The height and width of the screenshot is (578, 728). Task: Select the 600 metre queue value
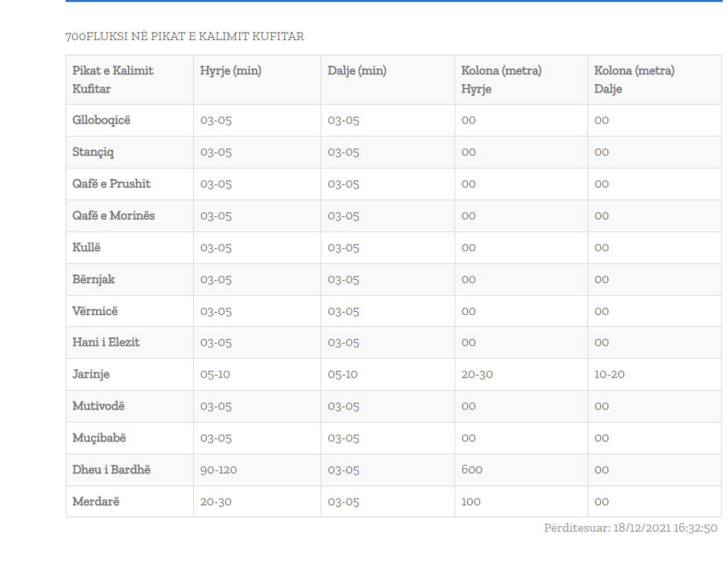pyautogui.click(x=471, y=470)
